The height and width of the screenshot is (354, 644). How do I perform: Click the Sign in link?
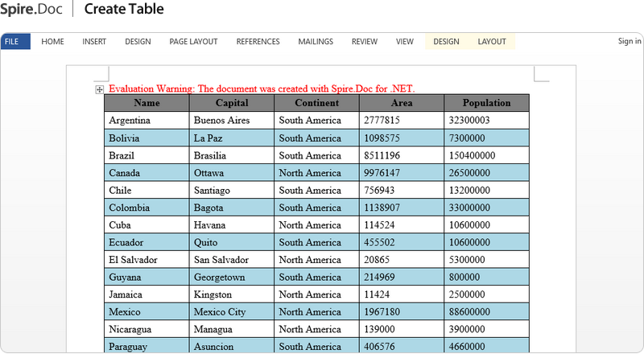coord(630,42)
